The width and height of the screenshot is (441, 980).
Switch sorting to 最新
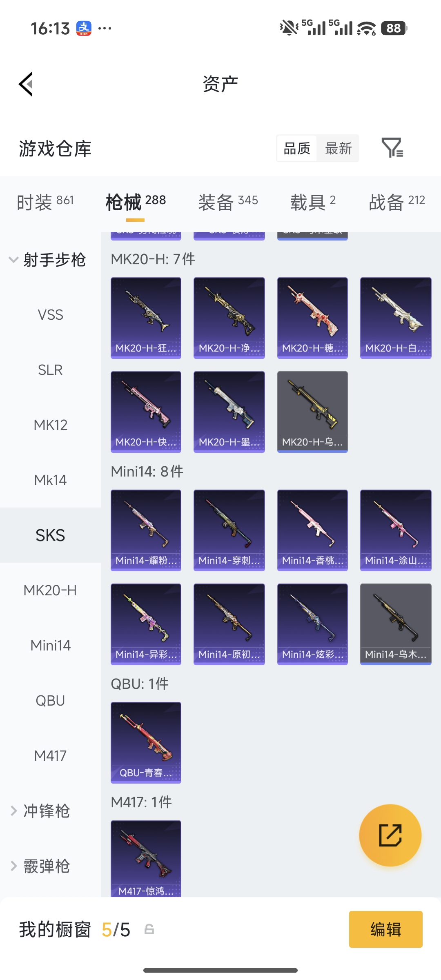[338, 148]
